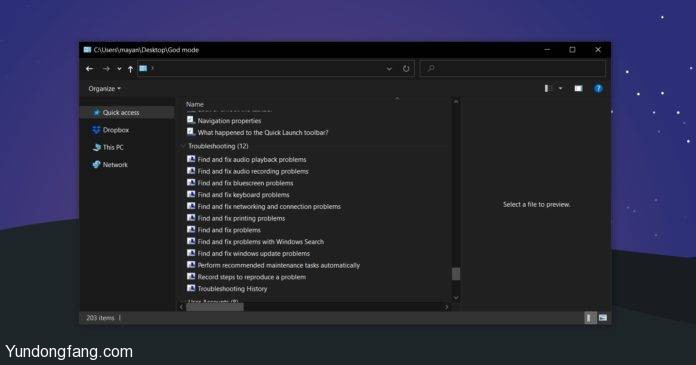The height and width of the screenshot is (365, 696).
Task: Select Find and fix networking and connection problems
Action: 269,206
